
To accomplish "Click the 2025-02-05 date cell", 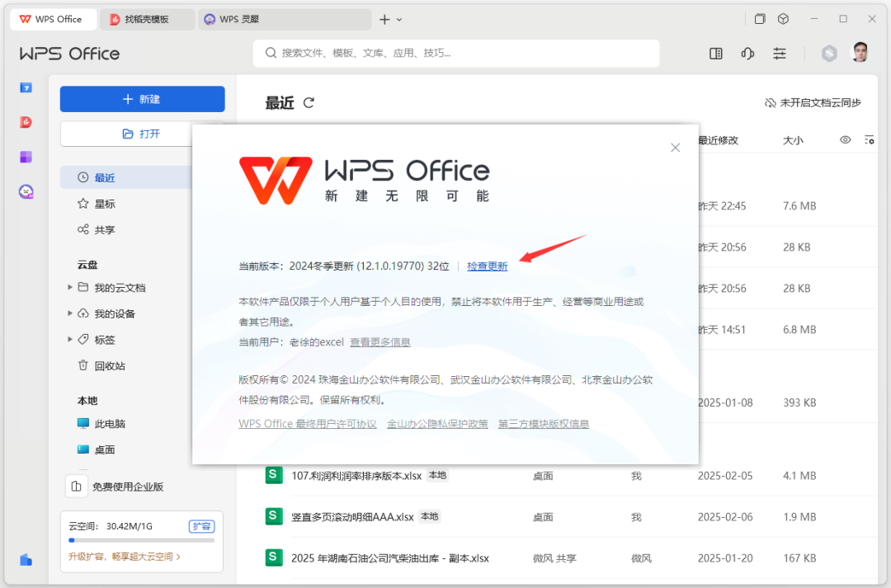I will pos(725,476).
